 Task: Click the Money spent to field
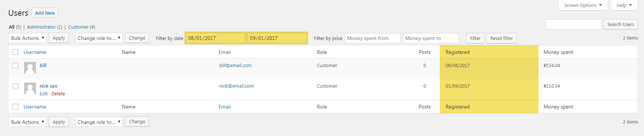431,38
